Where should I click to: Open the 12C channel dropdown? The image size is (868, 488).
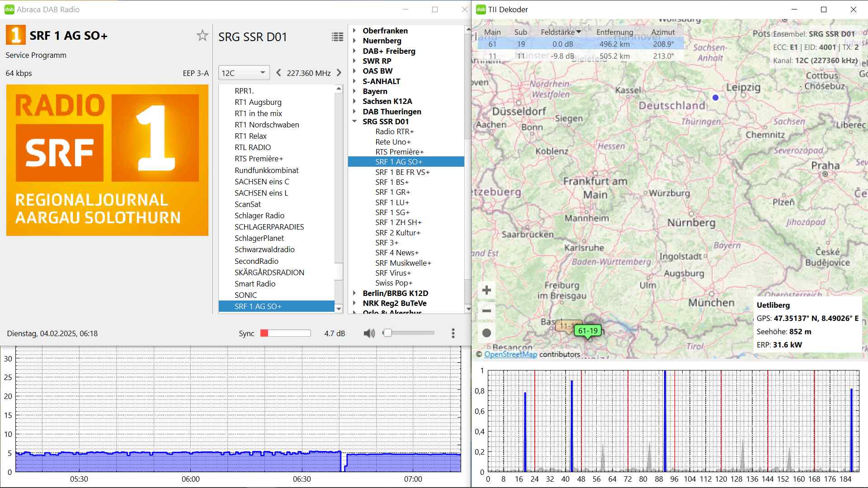(x=244, y=73)
